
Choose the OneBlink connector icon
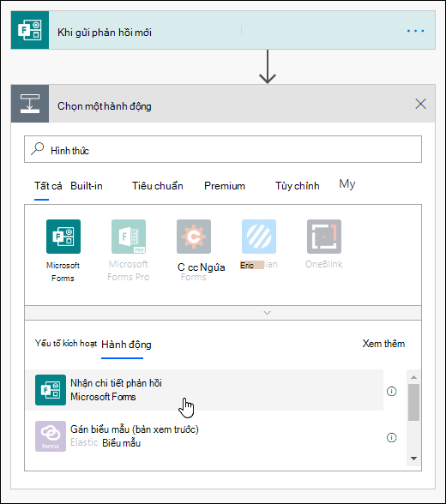point(324,237)
